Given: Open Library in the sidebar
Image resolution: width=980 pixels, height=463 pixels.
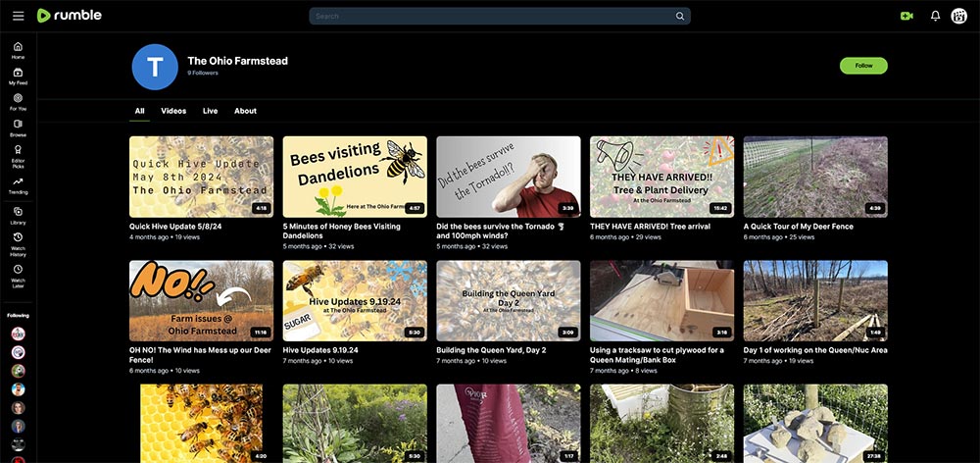Looking at the screenshot, I should pyautogui.click(x=18, y=216).
